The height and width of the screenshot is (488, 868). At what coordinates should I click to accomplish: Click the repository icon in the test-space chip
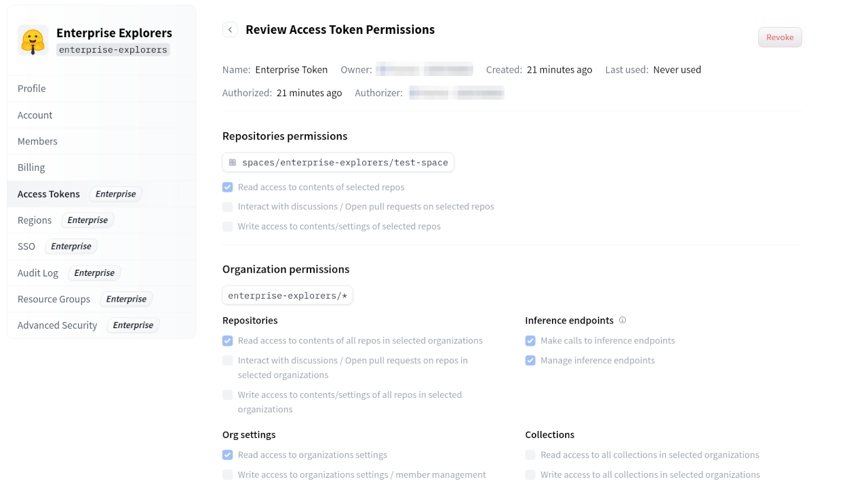pos(233,162)
